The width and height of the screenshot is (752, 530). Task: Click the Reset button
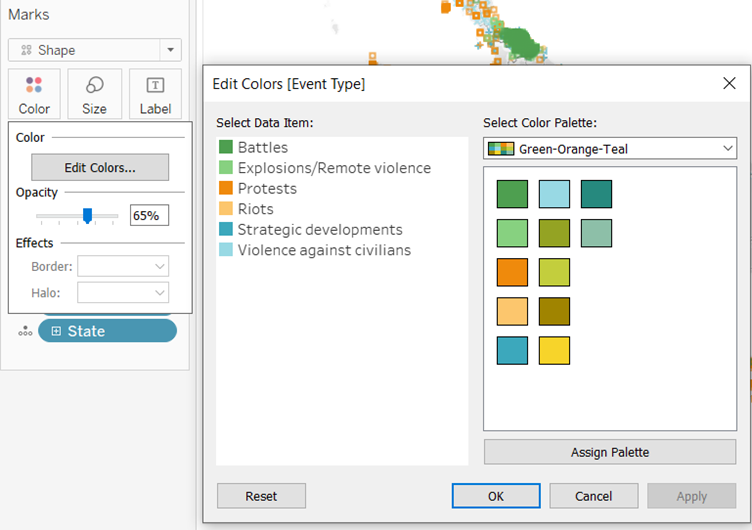261,496
